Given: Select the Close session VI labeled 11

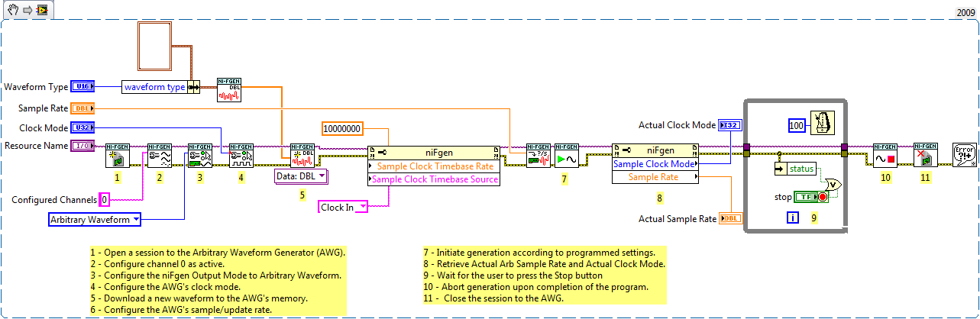Looking at the screenshot, I should click(x=926, y=155).
